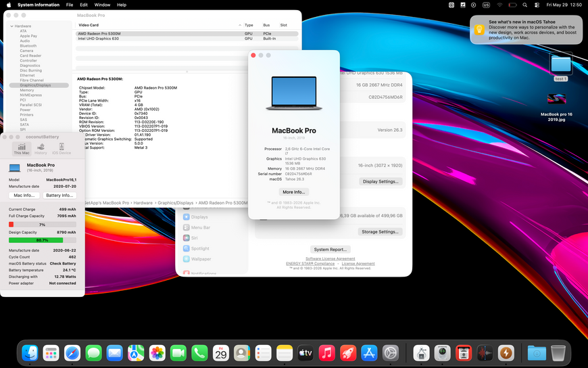Open the Wi-Fi menu bar icon

click(499, 5)
